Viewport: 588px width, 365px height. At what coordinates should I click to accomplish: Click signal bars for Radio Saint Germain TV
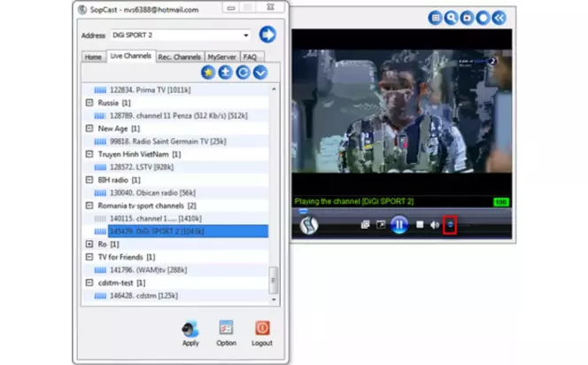coord(100,142)
